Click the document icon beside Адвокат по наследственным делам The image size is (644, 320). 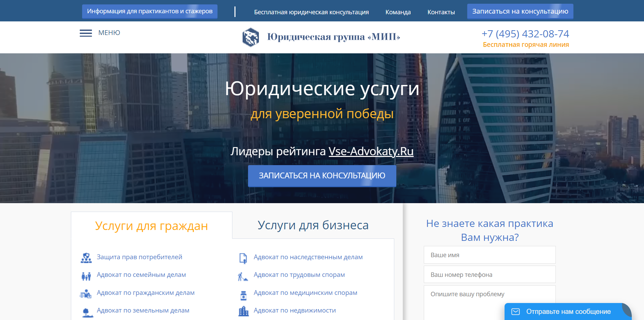(243, 258)
